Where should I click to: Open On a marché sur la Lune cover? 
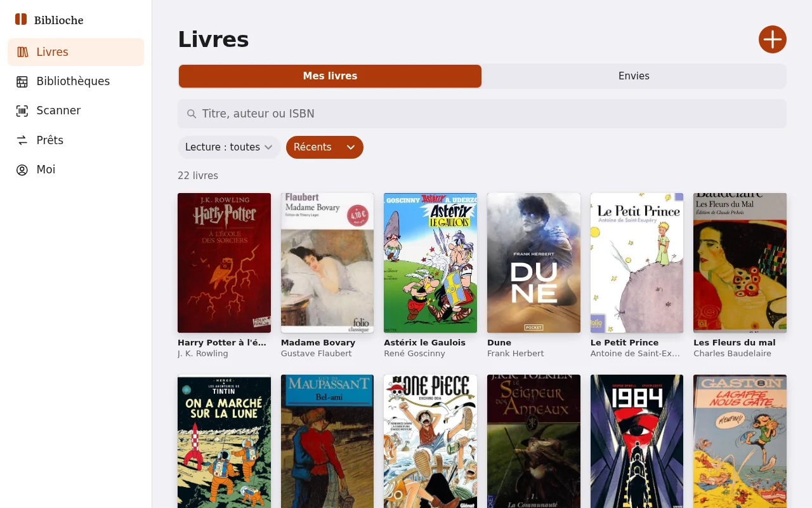(x=224, y=441)
